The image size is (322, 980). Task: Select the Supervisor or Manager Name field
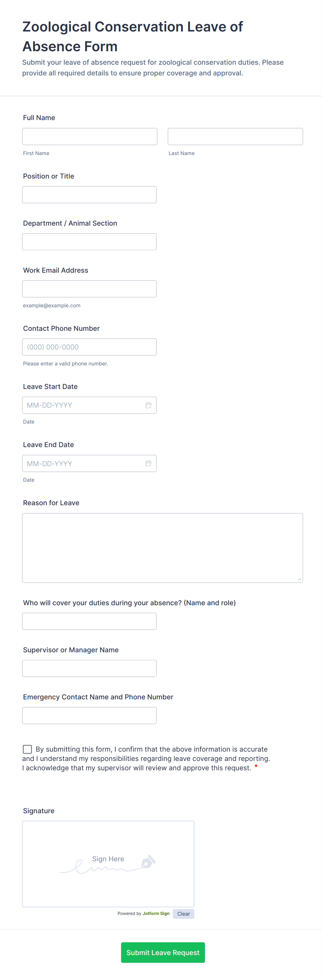(89, 669)
